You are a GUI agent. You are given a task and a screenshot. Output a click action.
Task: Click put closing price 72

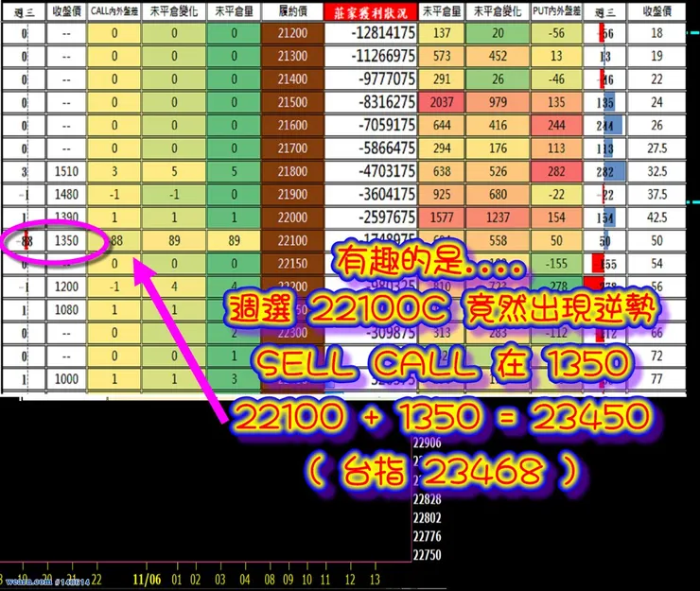click(656, 356)
